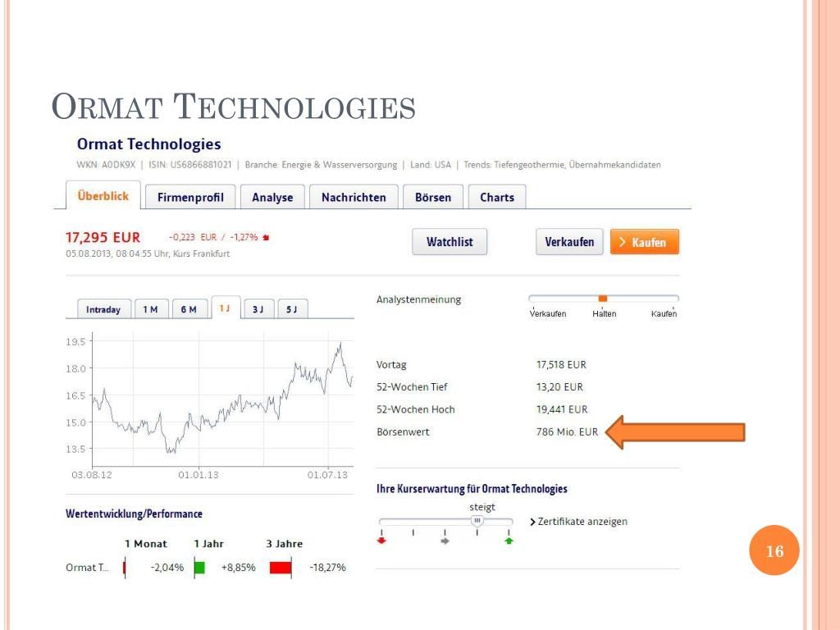Click the red down arrow expectation marker

click(x=381, y=541)
